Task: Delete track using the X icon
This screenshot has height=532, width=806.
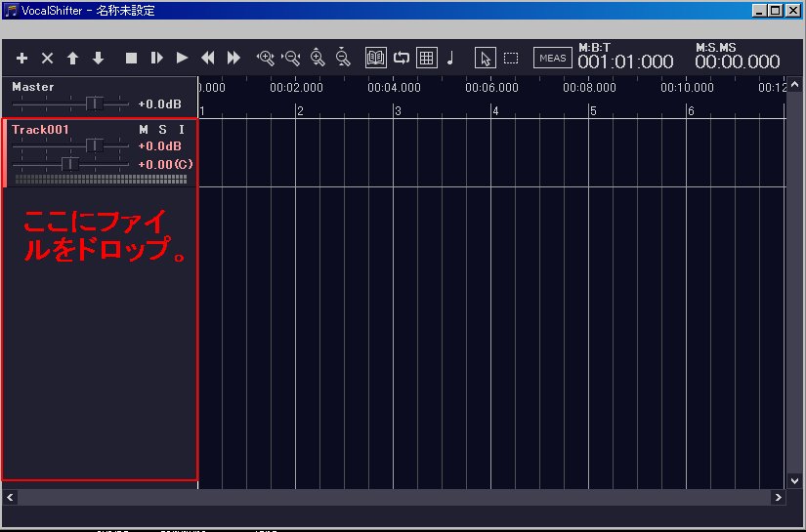Action: [x=47, y=58]
